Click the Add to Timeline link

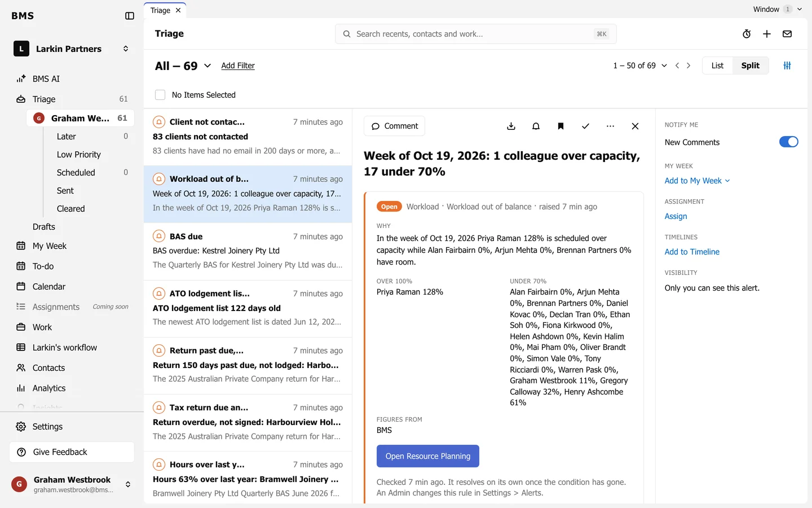click(x=692, y=252)
